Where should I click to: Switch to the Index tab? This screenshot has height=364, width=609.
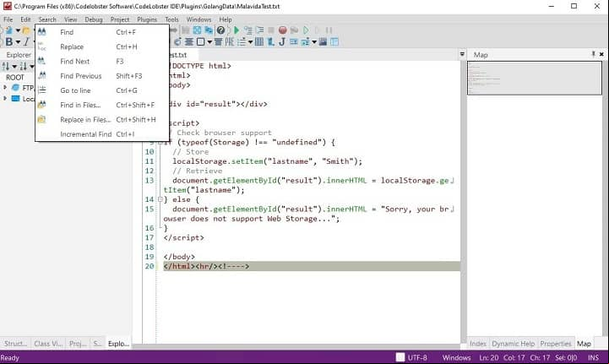(478, 344)
